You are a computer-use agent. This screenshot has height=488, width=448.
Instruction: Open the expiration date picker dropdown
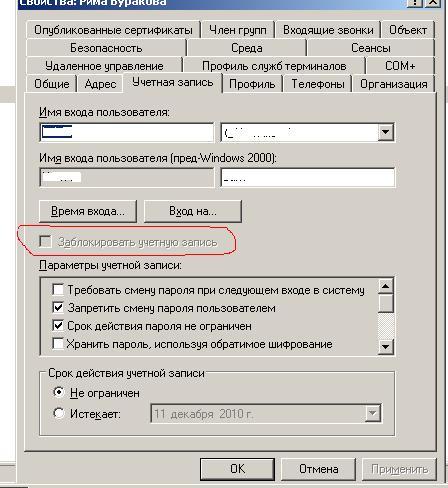[372, 414]
